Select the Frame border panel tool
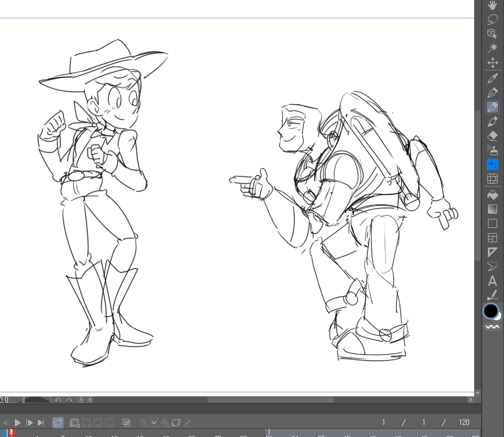504x437 pixels. pos(492,238)
